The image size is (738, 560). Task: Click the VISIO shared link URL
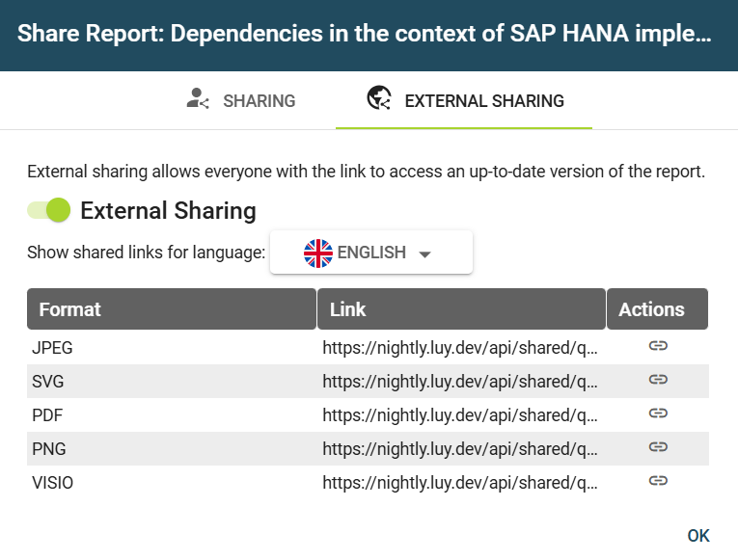point(460,482)
